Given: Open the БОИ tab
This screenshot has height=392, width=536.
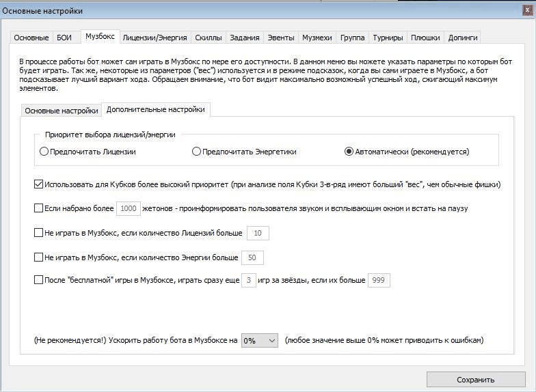Looking at the screenshot, I should (64, 38).
